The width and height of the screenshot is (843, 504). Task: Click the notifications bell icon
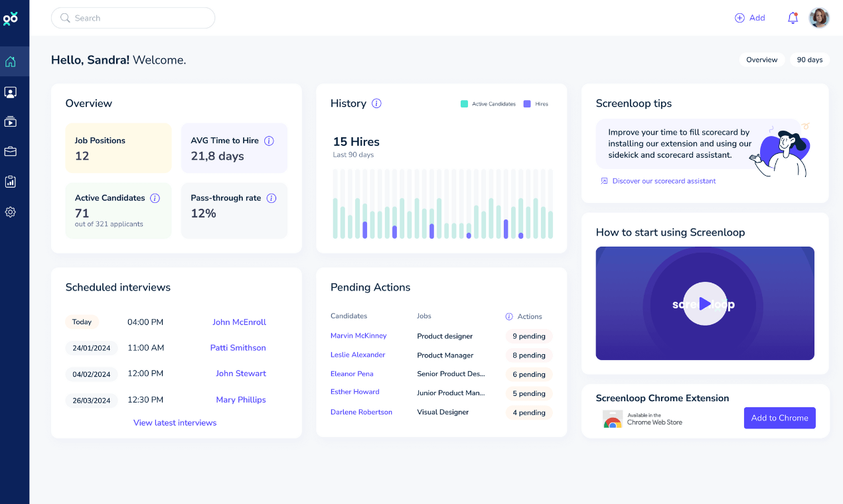tap(793, 18)
